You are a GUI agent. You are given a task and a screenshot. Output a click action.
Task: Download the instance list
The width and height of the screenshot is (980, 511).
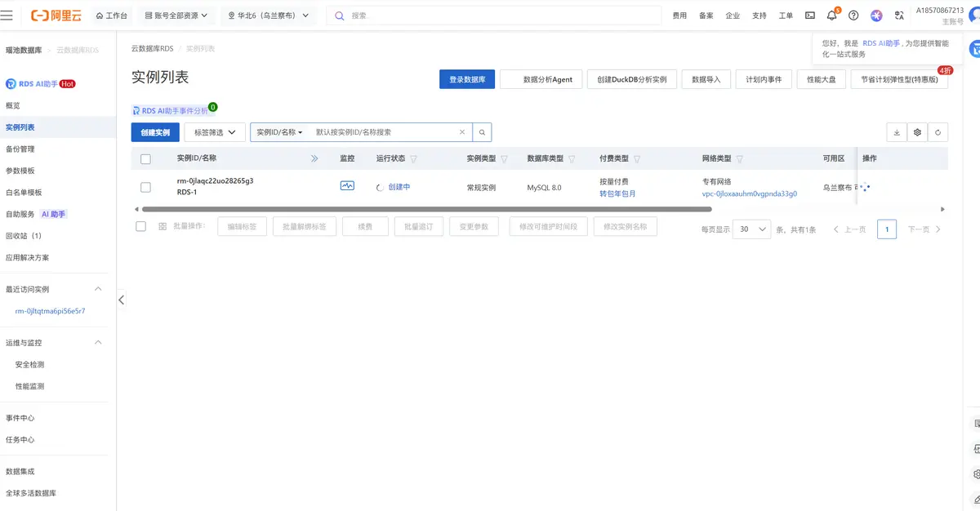click(897, 132)
